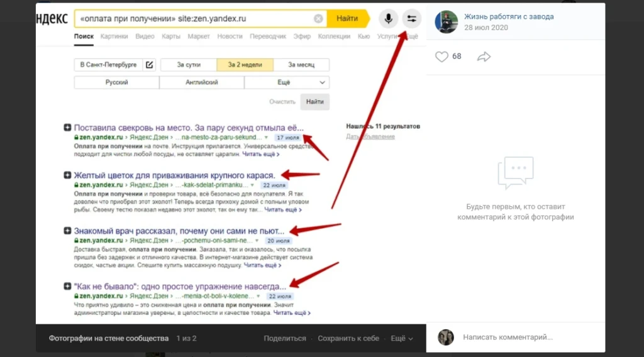This screenshot has width=644, height=357.
Task: Click the '20 июля' date badge
Action: click(x=279, y=241)
